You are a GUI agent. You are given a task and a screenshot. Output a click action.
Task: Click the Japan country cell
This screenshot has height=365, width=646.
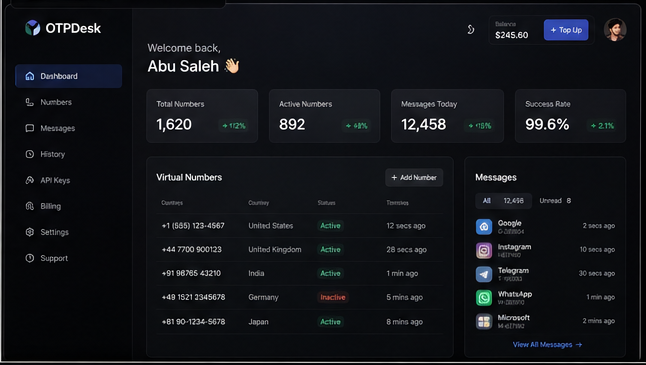pyautogui.click(x=258, y=322)
